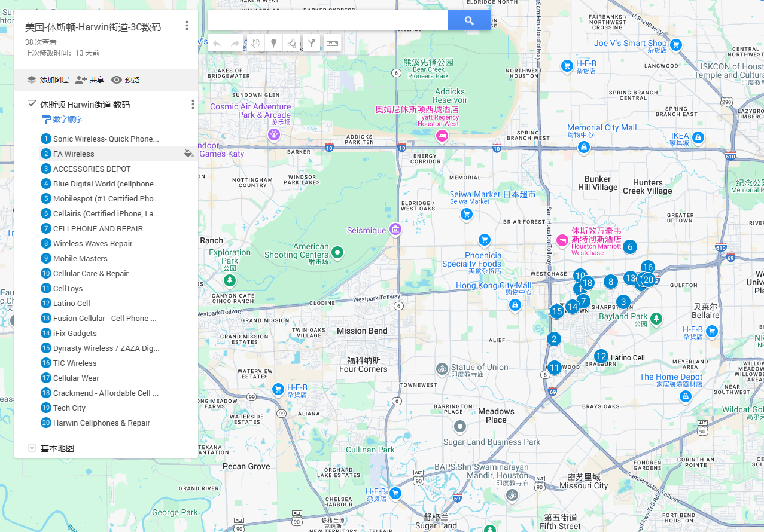
Task: Click the 共享 share button
Action: point(90,80)
